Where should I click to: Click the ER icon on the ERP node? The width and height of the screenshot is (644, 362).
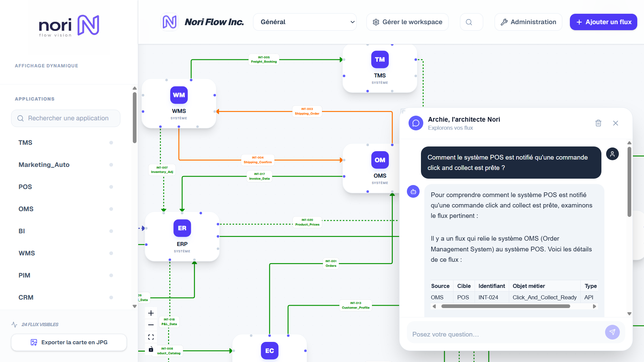[x=182, y=228]
